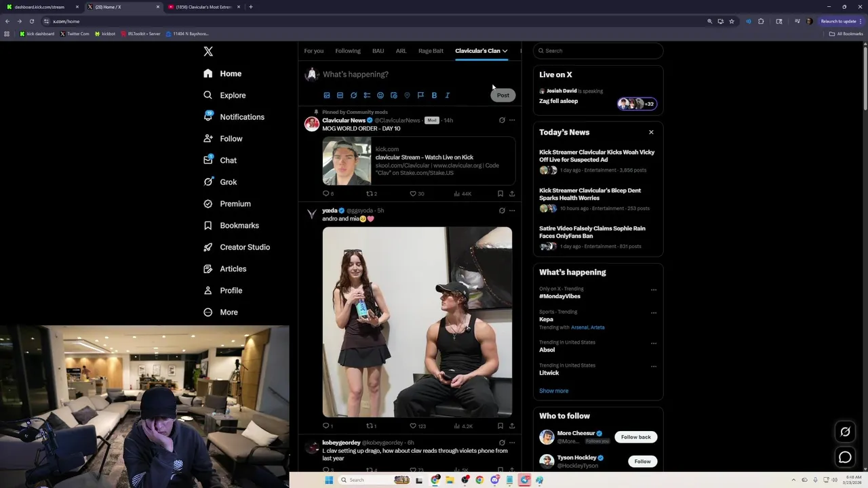Open the kick.com clavicular Stream link card

coord(418,161)
